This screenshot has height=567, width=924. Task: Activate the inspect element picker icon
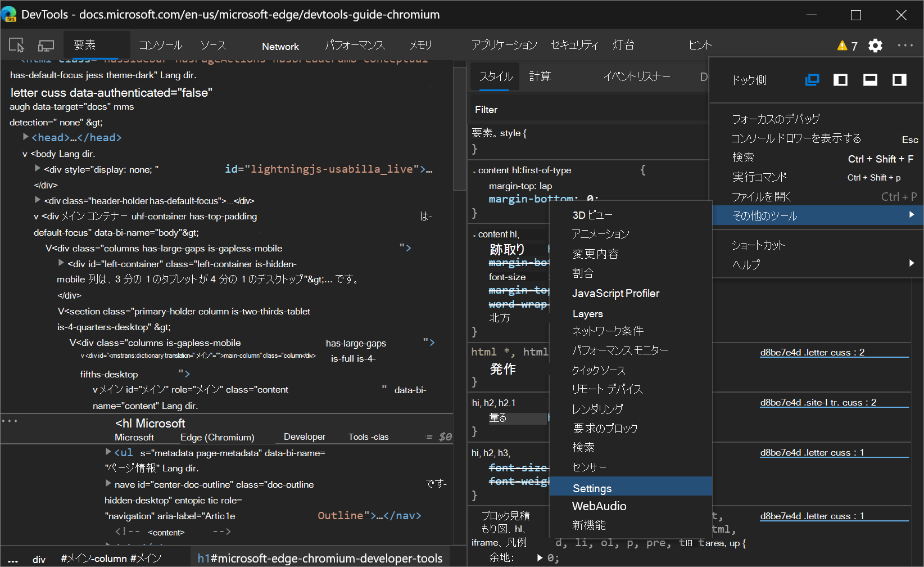(17, 46)
